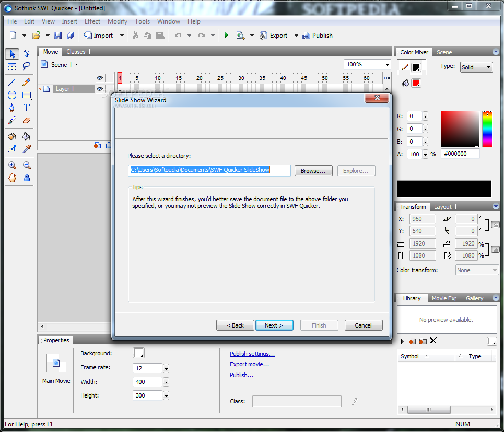The image size is (504, 432).
Task: Open the Insert menu
Action: (69, 21)
